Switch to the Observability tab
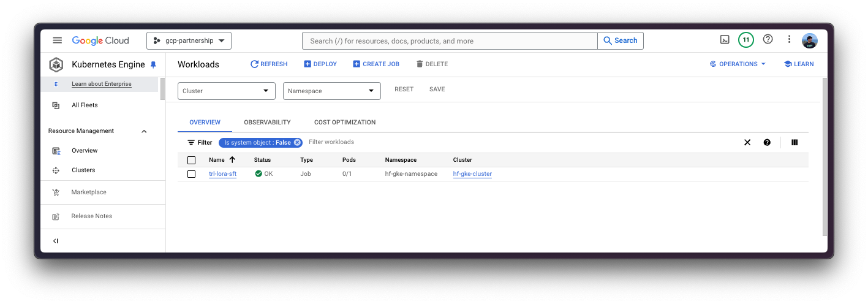Screen dimensions: 868x304 point(267,123)
